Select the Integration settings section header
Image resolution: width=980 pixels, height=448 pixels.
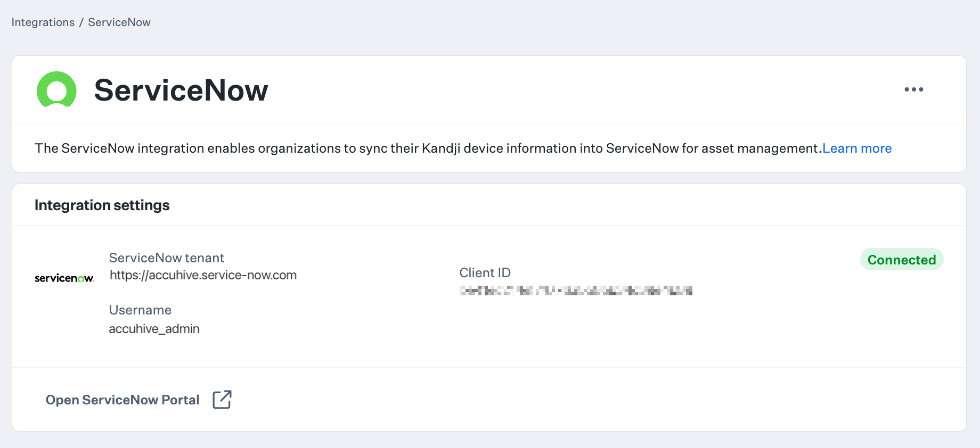click(x=102, y=205)
